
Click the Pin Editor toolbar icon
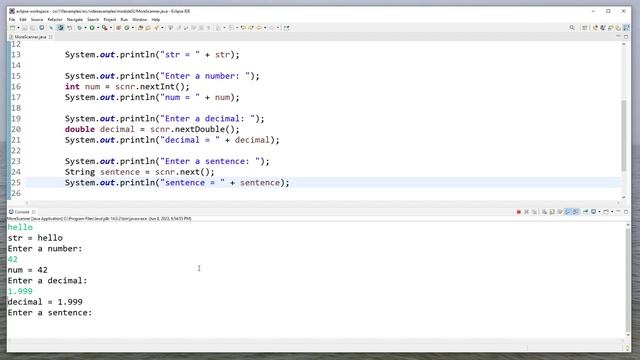287,28
